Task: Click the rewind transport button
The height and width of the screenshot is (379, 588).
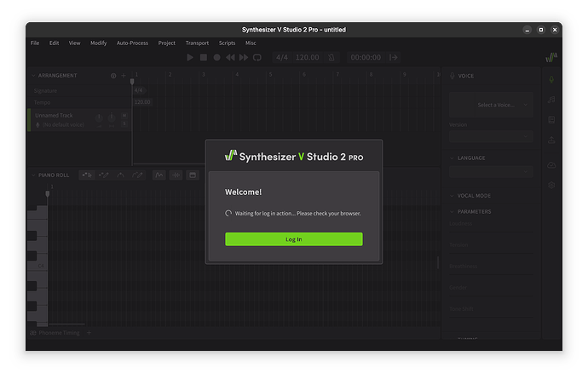Action: tap(230, 57)
